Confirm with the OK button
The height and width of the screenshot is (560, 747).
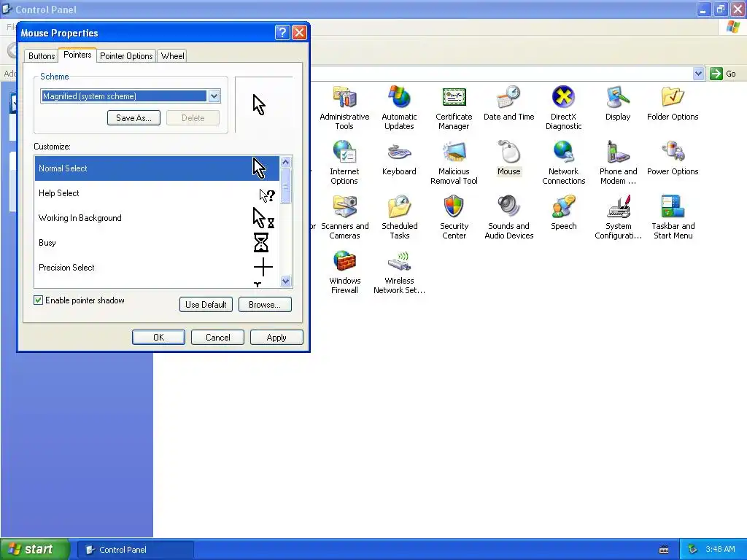point(158,337)
